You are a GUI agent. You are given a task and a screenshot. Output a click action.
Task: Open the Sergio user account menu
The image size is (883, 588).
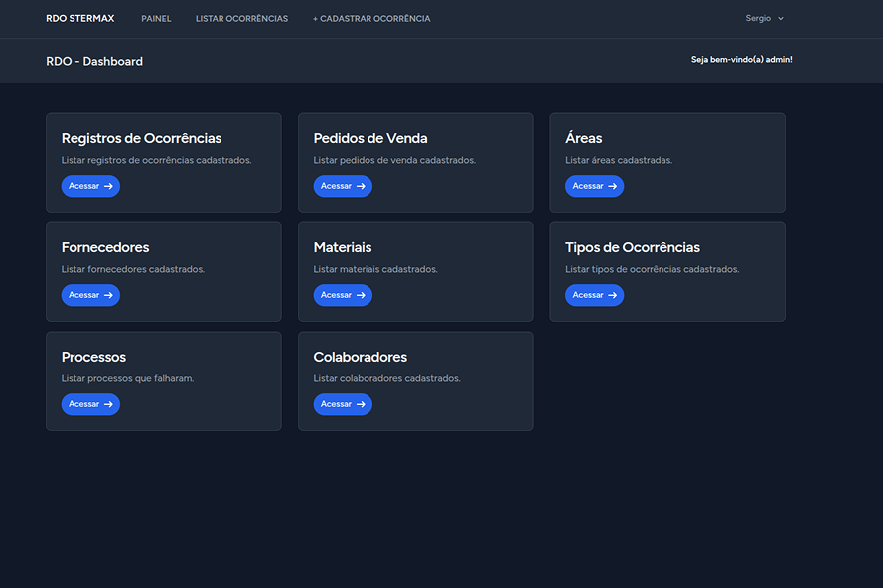pos(759,19)
